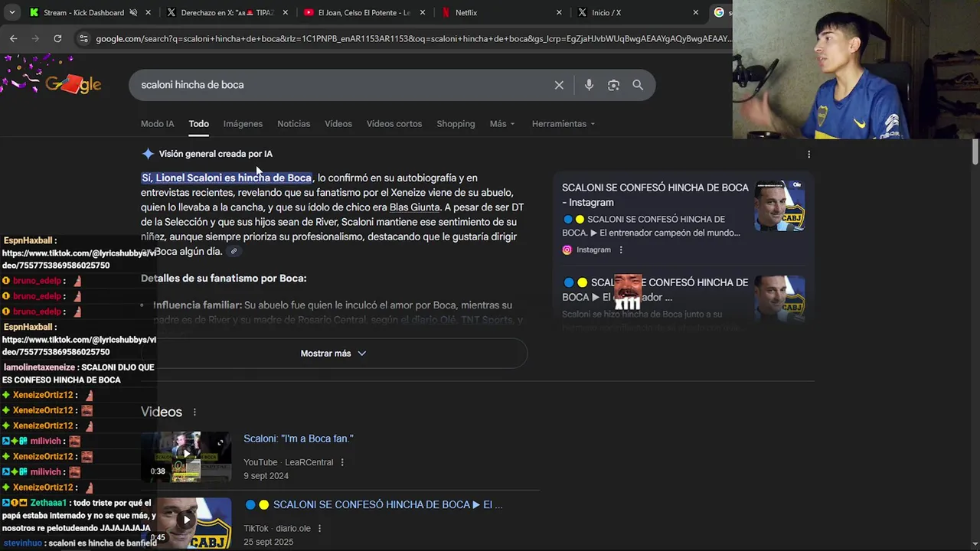Open AI overview three-dot options menu
Screen dimensions: 980x551
(x=808, y=155)
